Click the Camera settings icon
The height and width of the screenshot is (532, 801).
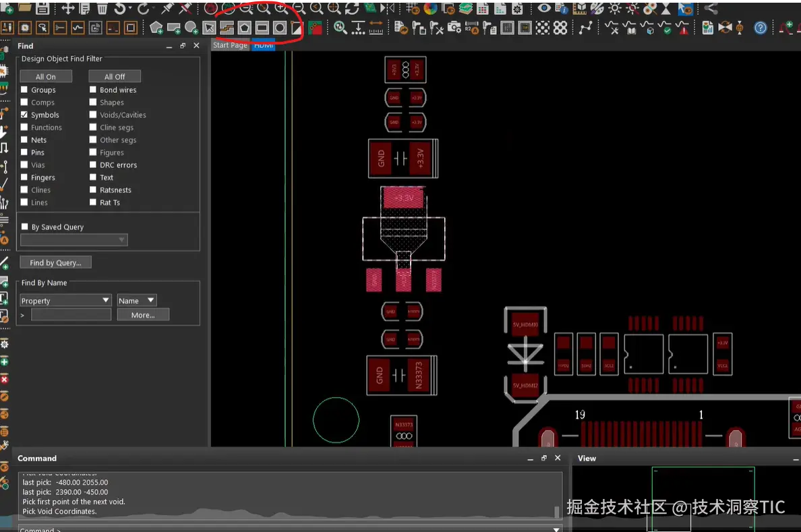pos(454,28)
